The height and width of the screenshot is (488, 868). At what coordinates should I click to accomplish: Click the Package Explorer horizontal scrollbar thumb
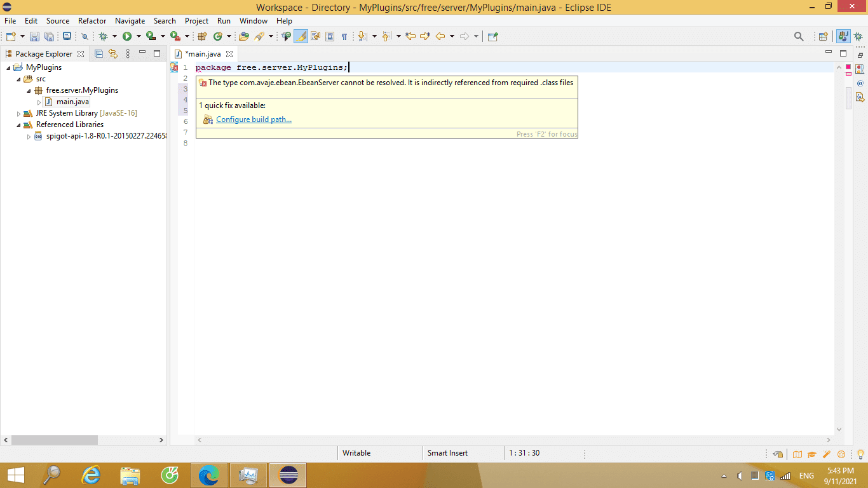55,440
